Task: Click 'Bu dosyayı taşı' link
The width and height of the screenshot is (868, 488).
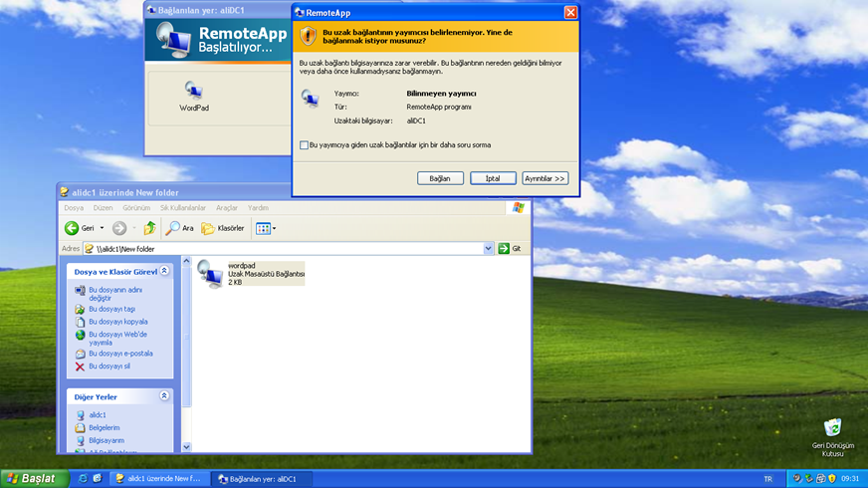Action: tap(111, 309)
